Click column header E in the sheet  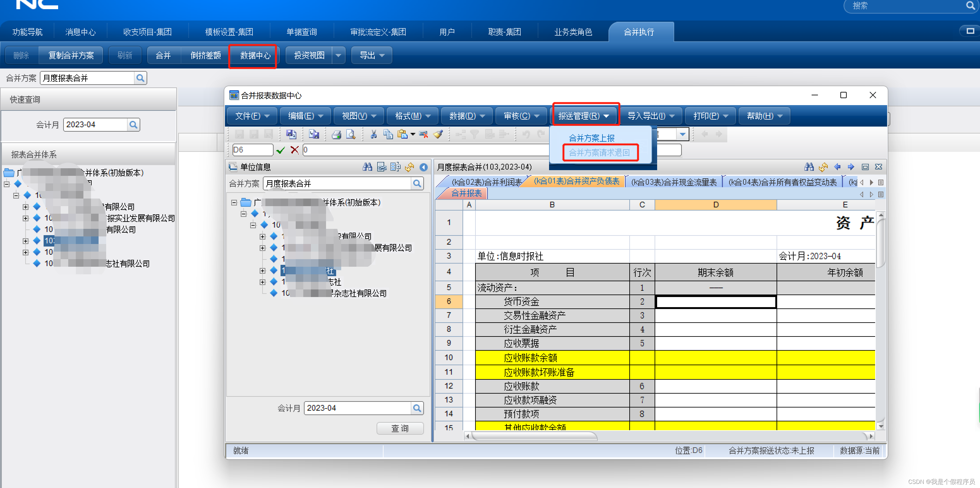click(826, 205)
